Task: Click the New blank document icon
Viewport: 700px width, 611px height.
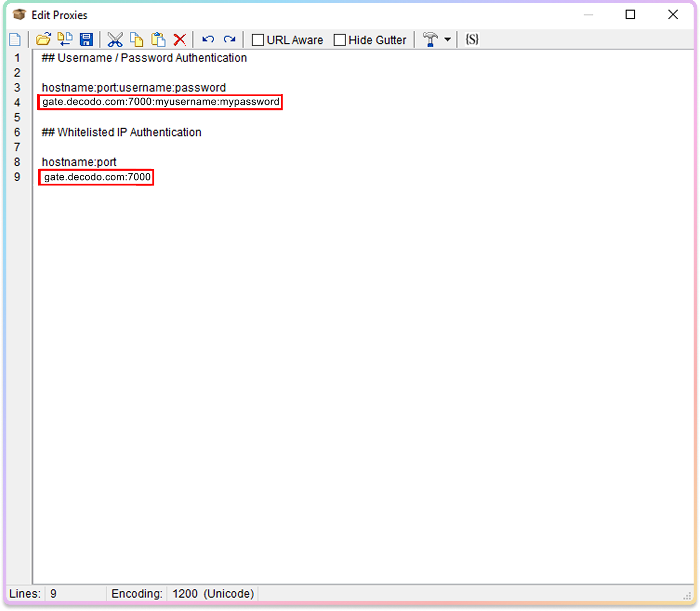Action: click(x=15, y=40)
